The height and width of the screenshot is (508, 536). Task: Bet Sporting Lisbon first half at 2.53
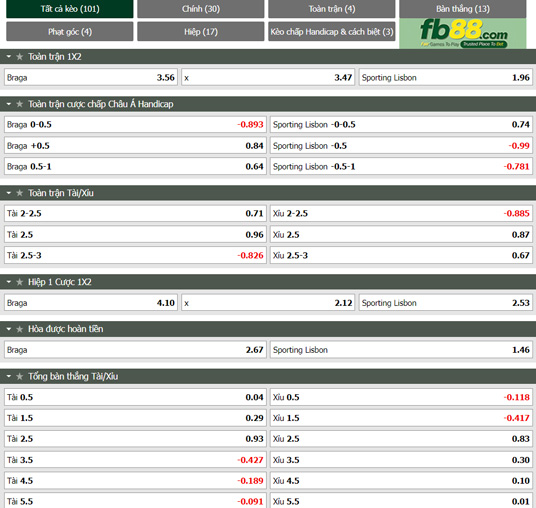click(446, 303)
